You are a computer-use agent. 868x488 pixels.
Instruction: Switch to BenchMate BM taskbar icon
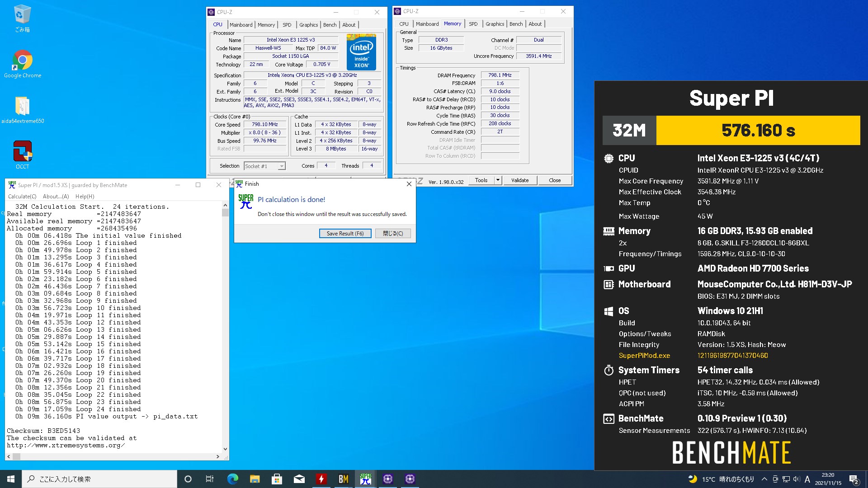(x=343, y=479)
